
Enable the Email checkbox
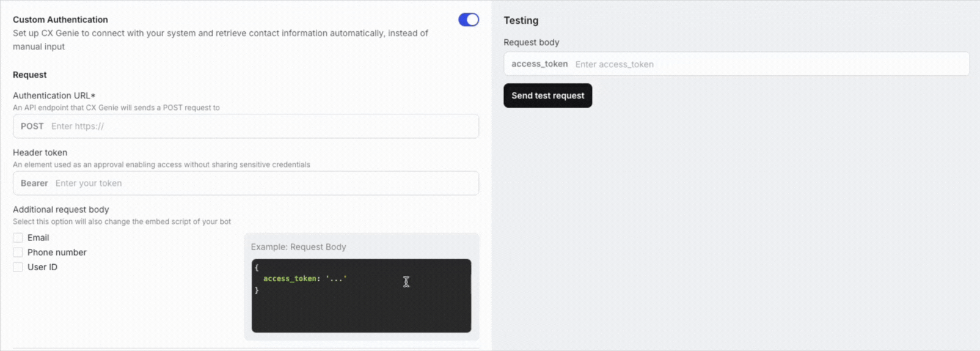coord(18,238)
